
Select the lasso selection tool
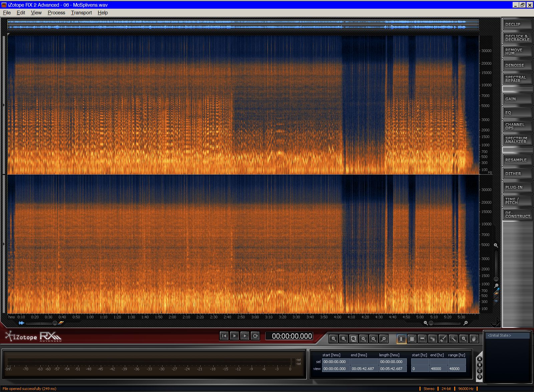[x=433, y=339]
